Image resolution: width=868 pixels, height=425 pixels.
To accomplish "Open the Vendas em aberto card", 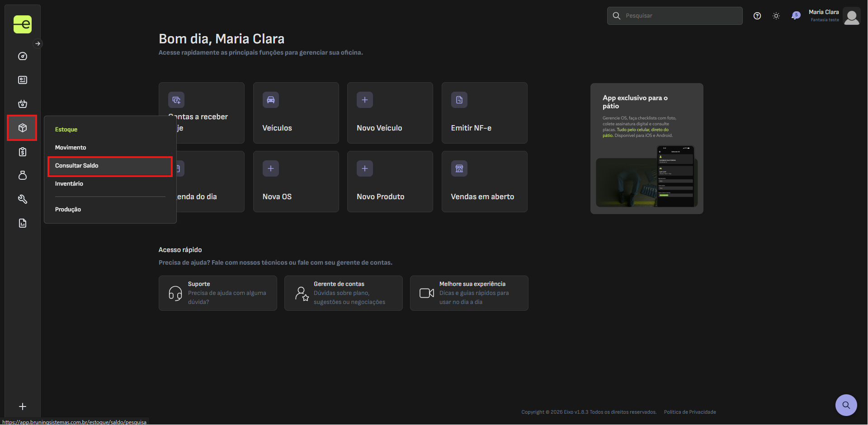I will (x=485, y=182).
